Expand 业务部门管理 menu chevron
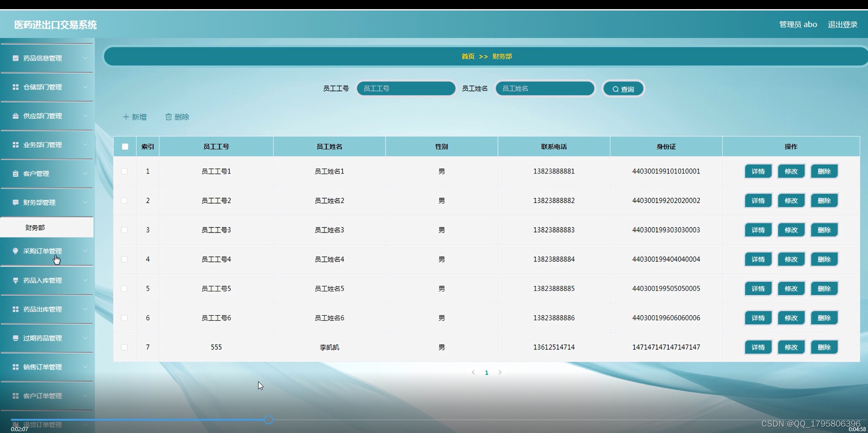The height and width of the screenshot is (433, 868). tap(85, 144)
